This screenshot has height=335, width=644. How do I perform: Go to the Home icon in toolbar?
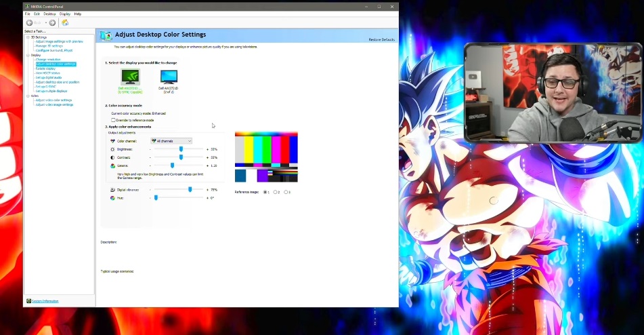pyautogui.click(x=65, y=22)
